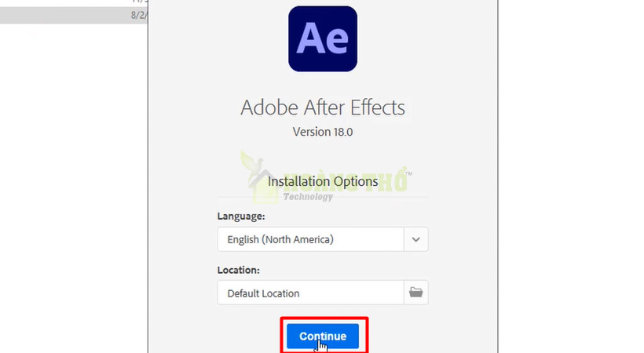Click the house icon in the watermark
644x353 pixels.
pyautogui.click(x=263, y=188)
